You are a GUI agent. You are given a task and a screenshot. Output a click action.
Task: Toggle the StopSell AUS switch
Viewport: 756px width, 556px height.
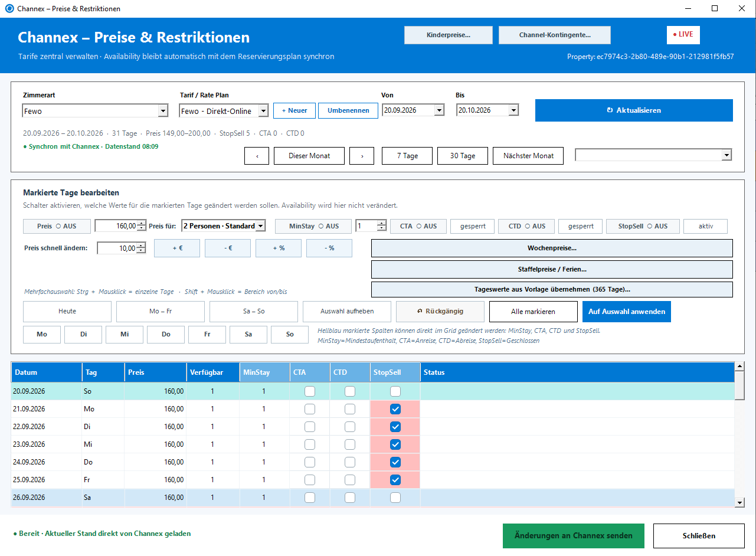pyautogui.click(x=643, y=226)
